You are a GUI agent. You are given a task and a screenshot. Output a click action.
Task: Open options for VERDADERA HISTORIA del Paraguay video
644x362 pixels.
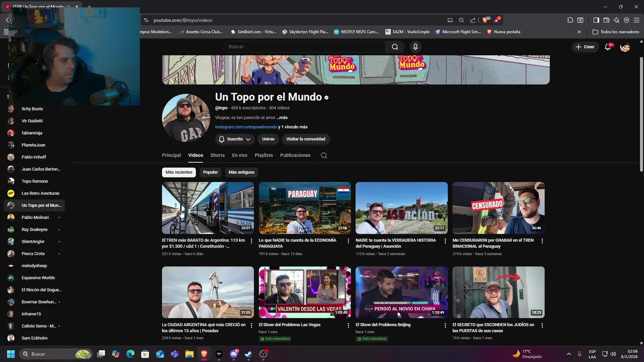click(445, 241)
